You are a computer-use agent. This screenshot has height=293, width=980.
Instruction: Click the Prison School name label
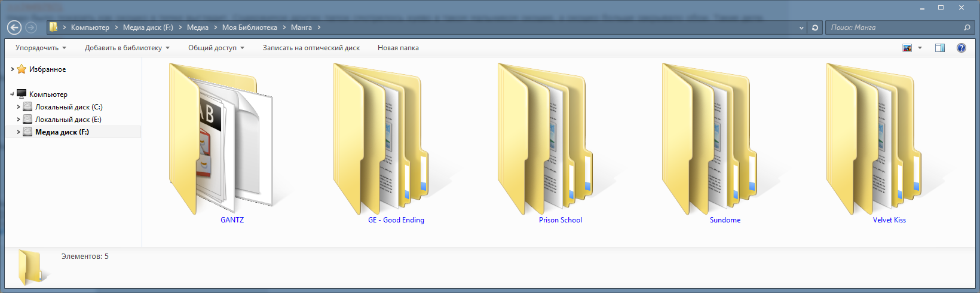pyautogui.click(x=561, y=220)
